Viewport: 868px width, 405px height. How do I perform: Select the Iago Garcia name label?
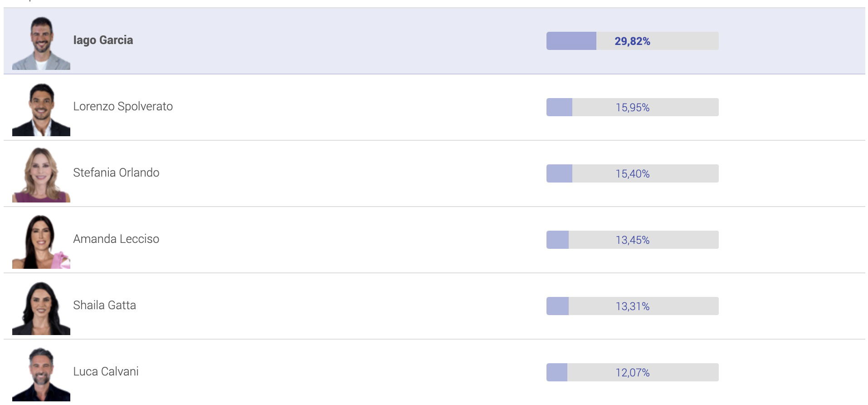103,40
